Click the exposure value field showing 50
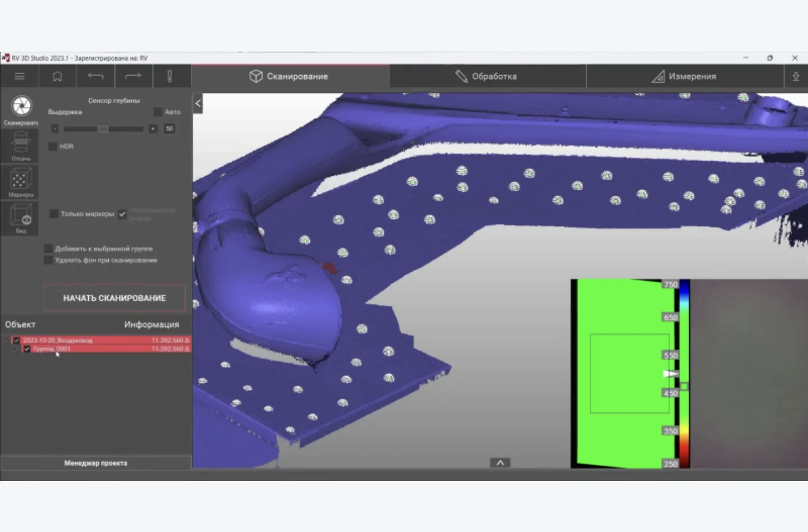This screenshot has height=532, width=808. click(x=169, y=129)
